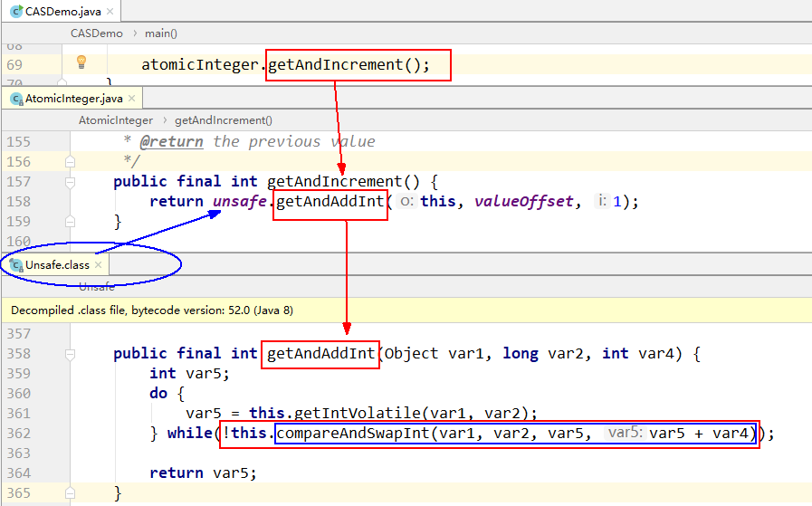Click getAndIncrement() breadcrumb item
Screen dimensions: 812x506
224,120
